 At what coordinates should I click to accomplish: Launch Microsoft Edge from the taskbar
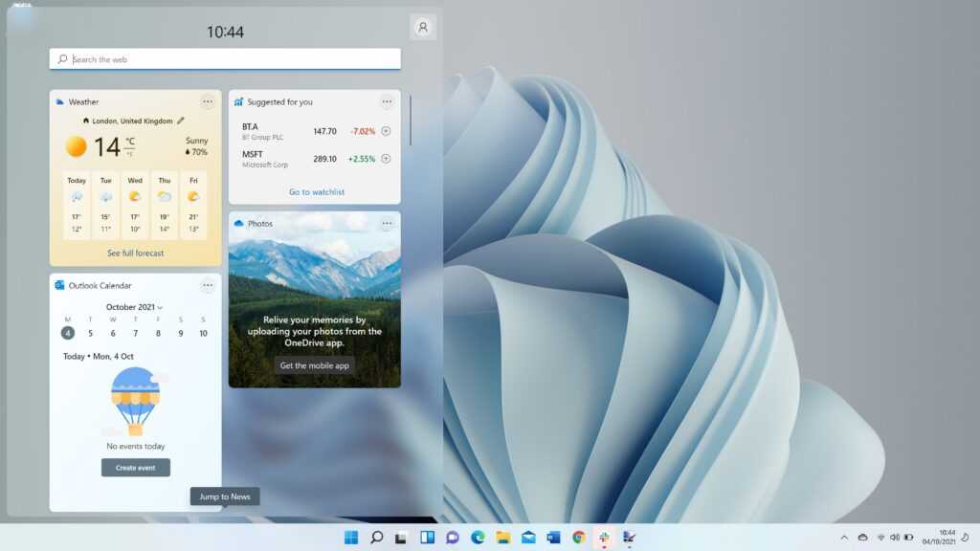[x=478, y=538]
